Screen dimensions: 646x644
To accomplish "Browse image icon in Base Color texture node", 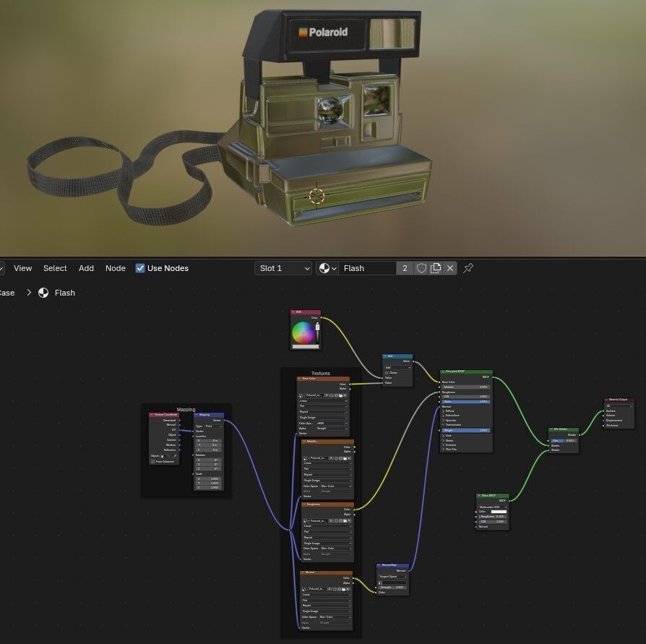I will [x=301, y=395].
